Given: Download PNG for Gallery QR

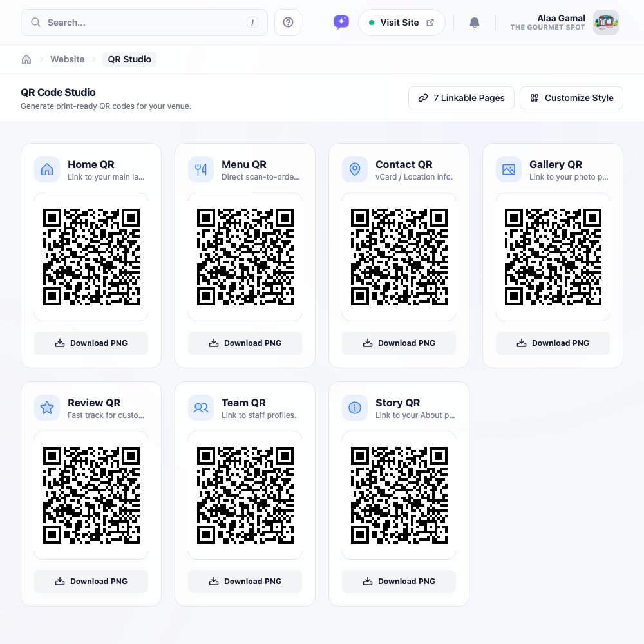Looking at the screenshot, I should click(553, 343).
